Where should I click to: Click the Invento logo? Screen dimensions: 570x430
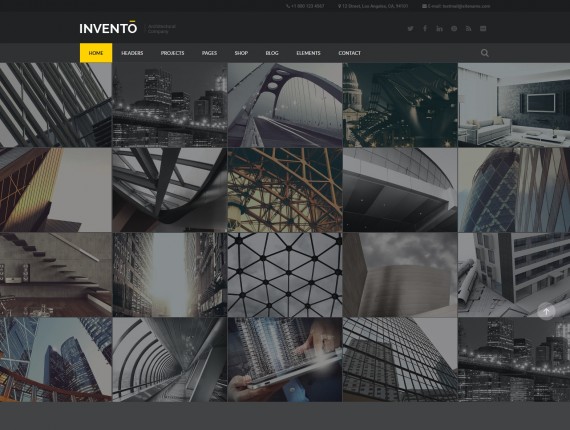point(108,28)
